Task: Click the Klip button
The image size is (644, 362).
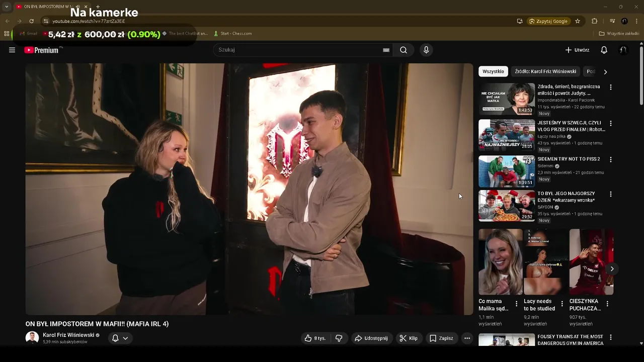Action: (x=409, y=338)
